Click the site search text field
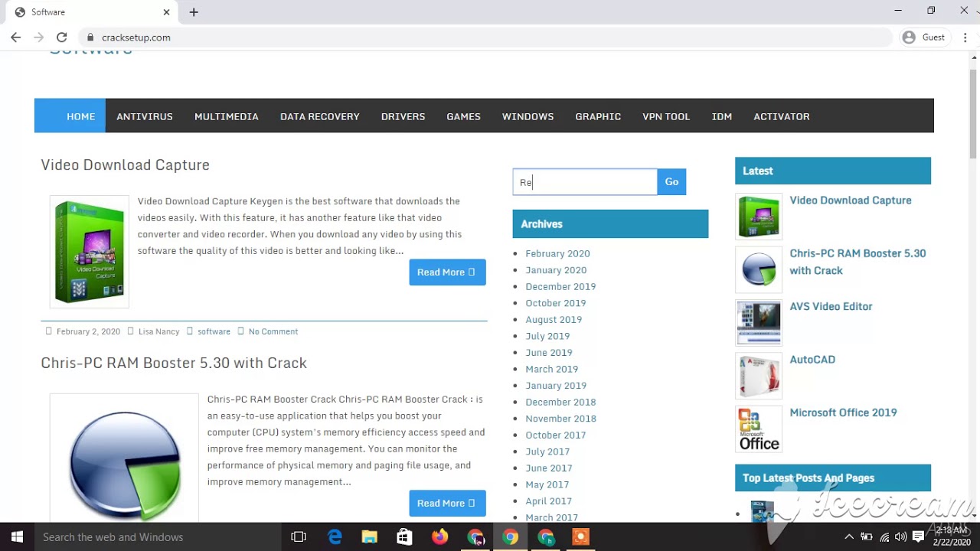 (585, 182)
